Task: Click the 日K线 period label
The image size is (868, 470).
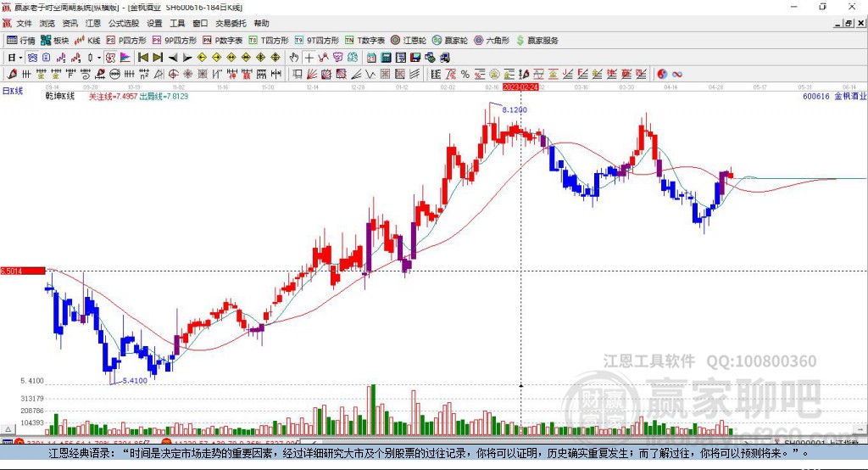Action: click(x=13, y=91)
